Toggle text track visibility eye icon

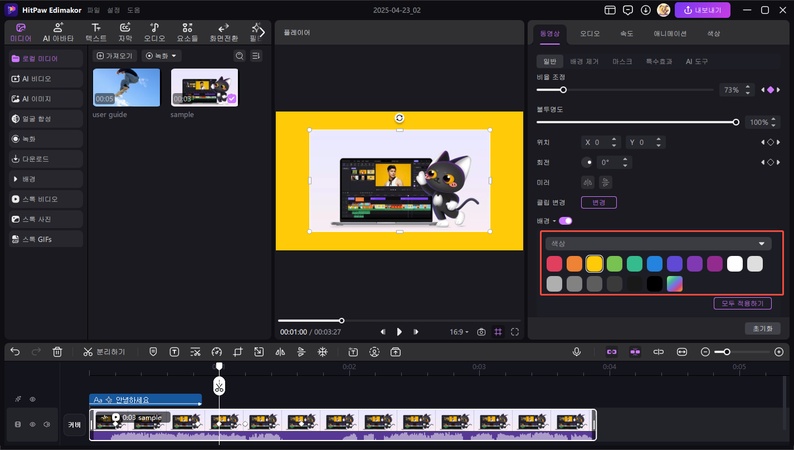click(x=32, y=399)
